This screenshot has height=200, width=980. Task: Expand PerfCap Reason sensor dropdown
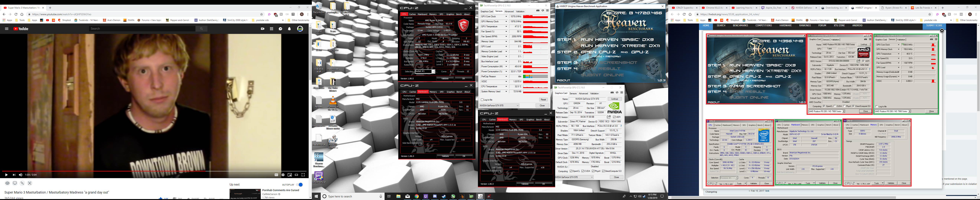[506, 77]
